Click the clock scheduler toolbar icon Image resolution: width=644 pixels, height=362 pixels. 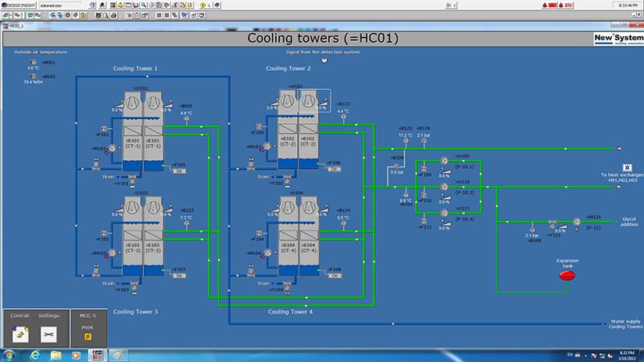pos(151,6)
